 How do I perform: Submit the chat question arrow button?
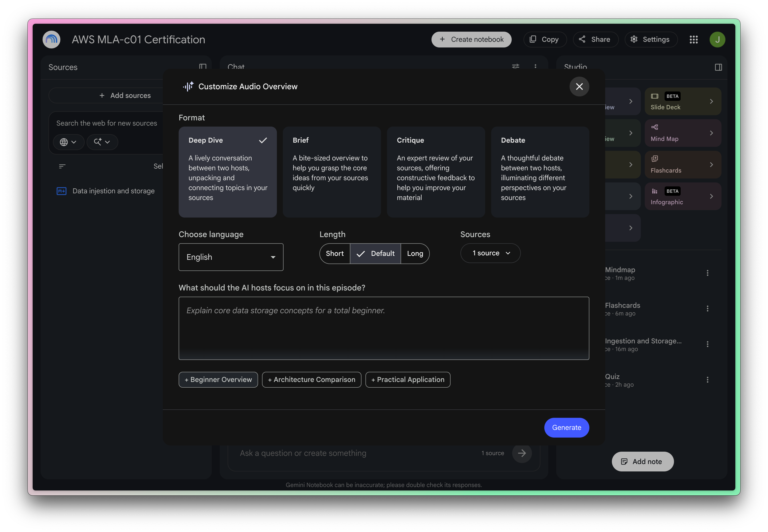tap(522, 453)
